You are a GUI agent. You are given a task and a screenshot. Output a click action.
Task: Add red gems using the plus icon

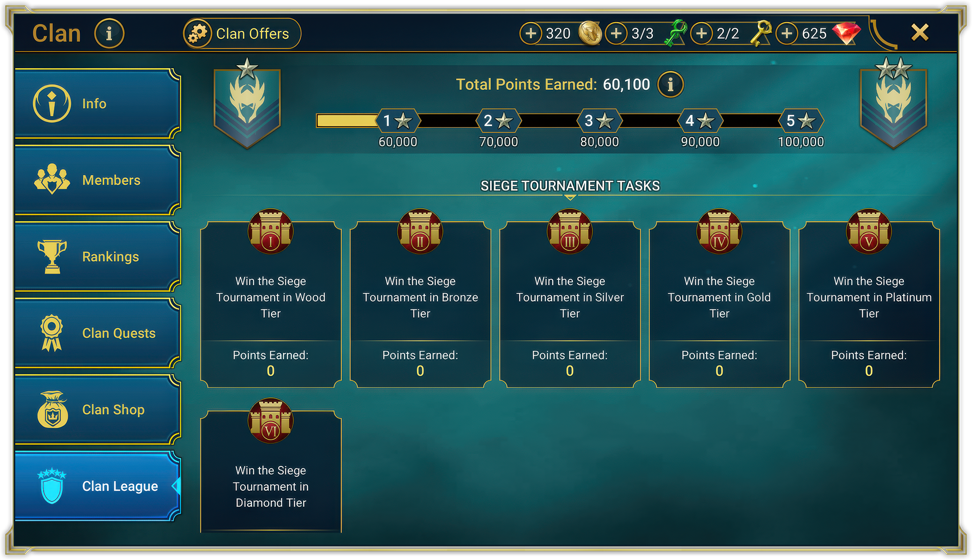point(787,33)
